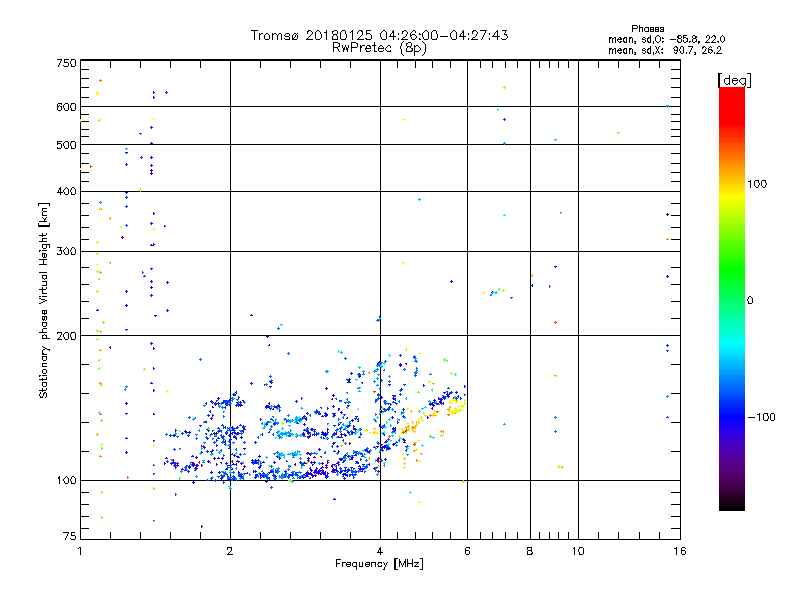Click the colorbar tick label '100'

point(757,184)
